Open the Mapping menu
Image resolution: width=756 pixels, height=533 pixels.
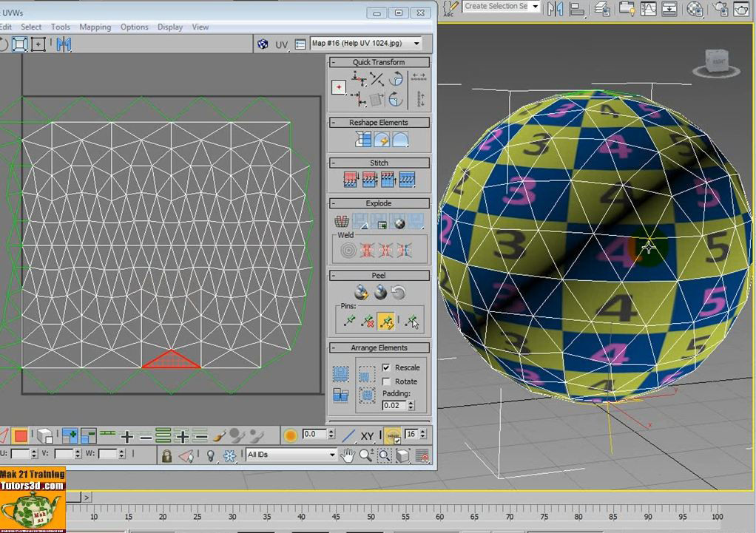click(95, 27)
